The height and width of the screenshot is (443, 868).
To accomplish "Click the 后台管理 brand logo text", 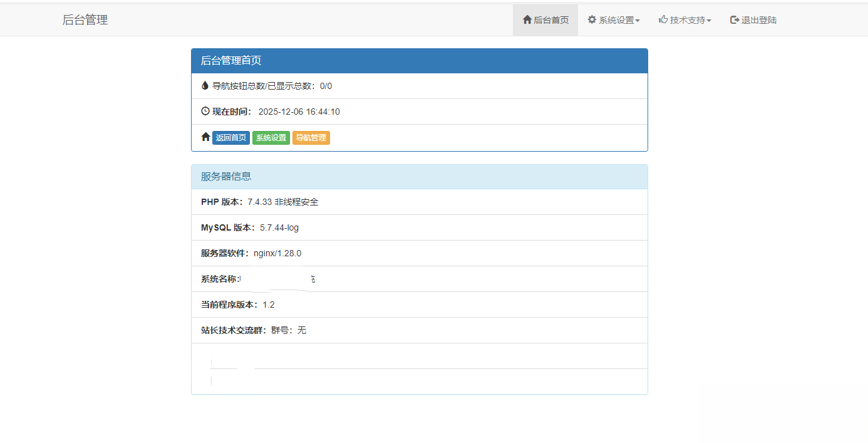I will pos(85,19).
